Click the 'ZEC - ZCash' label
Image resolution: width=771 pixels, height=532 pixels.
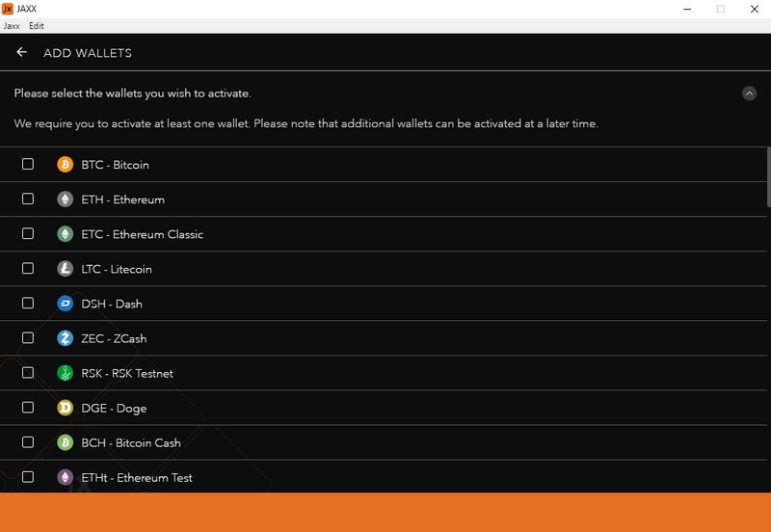(x=114, y=339)
